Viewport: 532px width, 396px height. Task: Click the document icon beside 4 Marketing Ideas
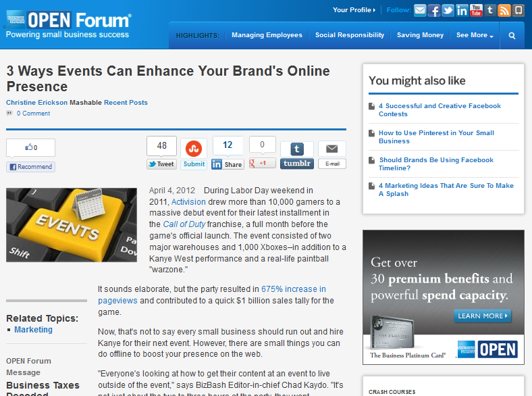pyautogui.click(x=372, y=186)
